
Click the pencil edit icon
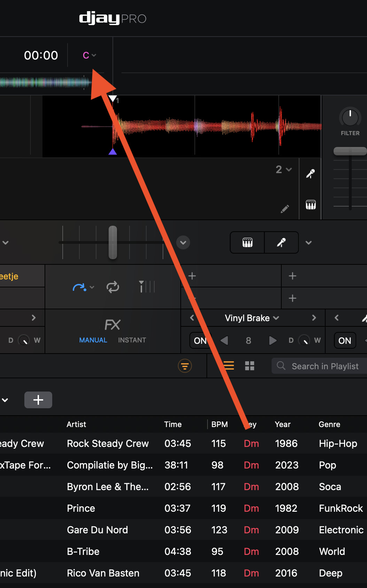[x=285, y=209]
